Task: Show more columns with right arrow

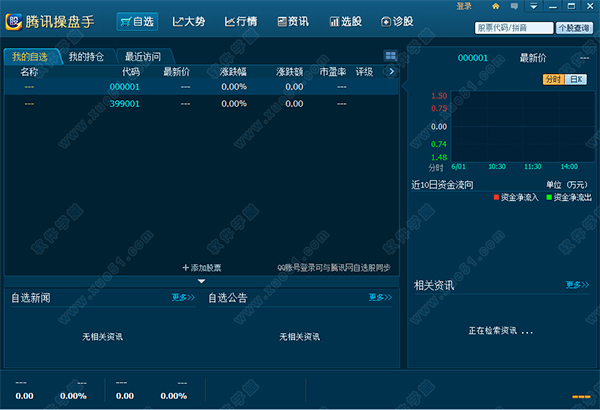Action: [391, 72]
